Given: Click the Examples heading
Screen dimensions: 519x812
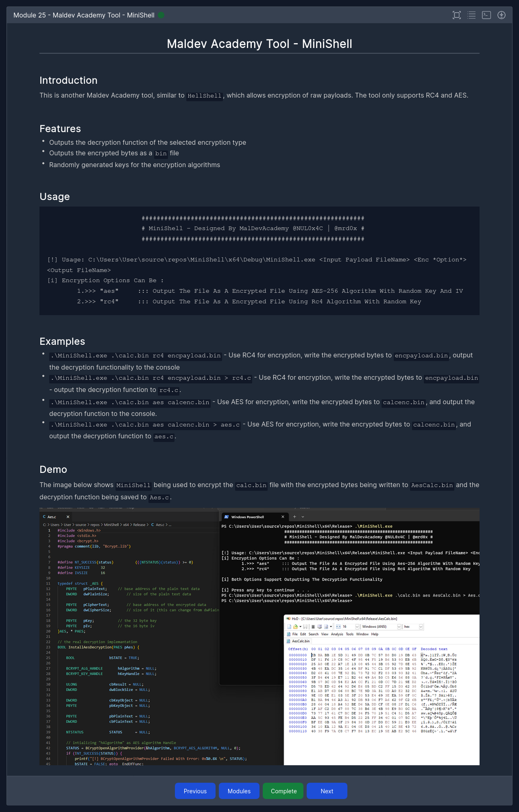Looking at the screenshot, I should coord(62,341).
